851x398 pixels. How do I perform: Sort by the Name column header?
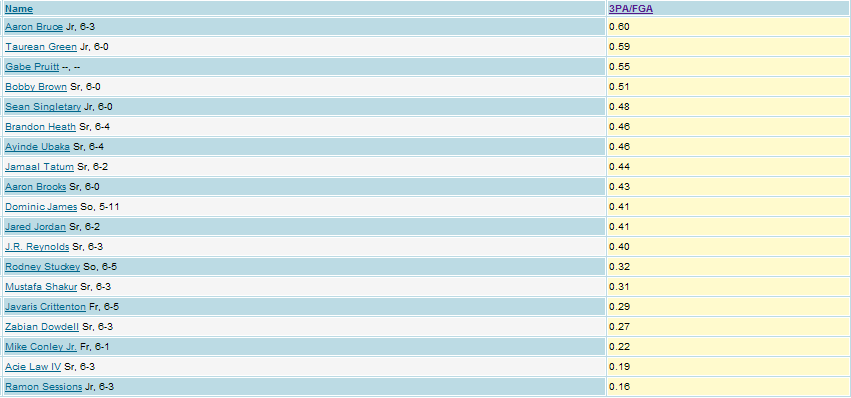19,9
